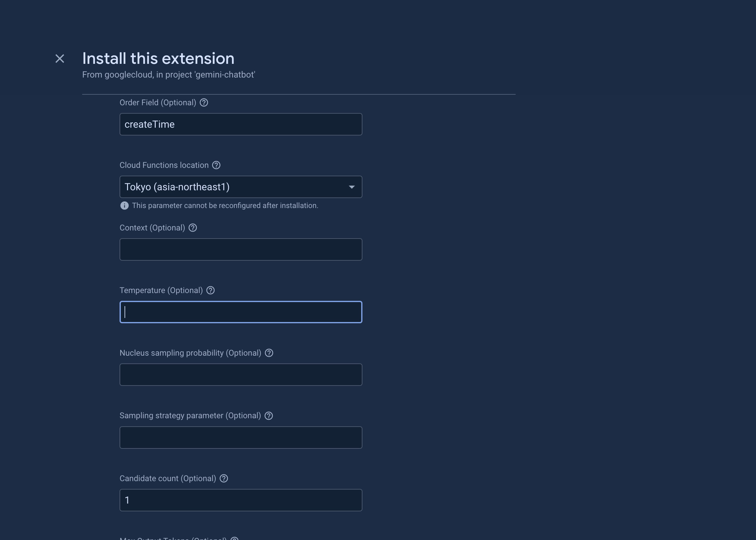This screenshot has width=756, height=540.
Task: Open Nucleus sampling probability help icon
Action: 269,353
